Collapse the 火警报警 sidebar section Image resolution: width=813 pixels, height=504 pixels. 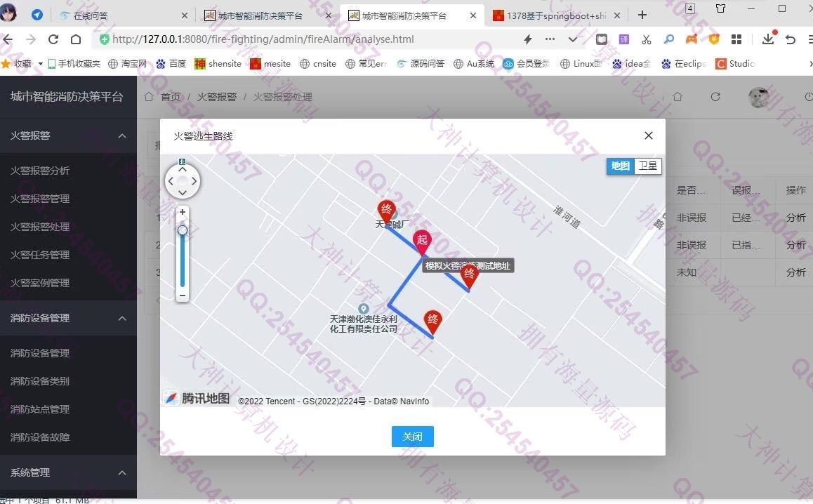click(x=122, y=136)
